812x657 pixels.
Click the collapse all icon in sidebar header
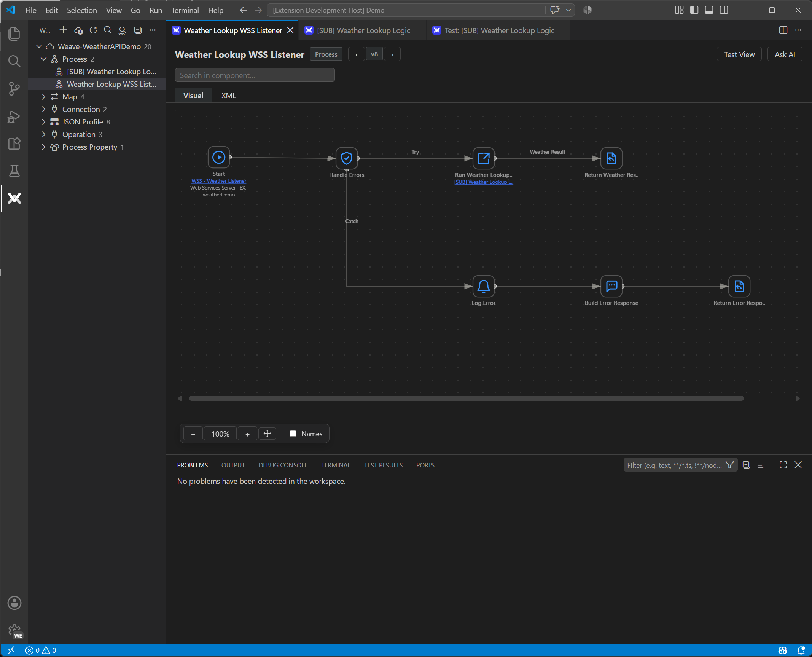138,30
